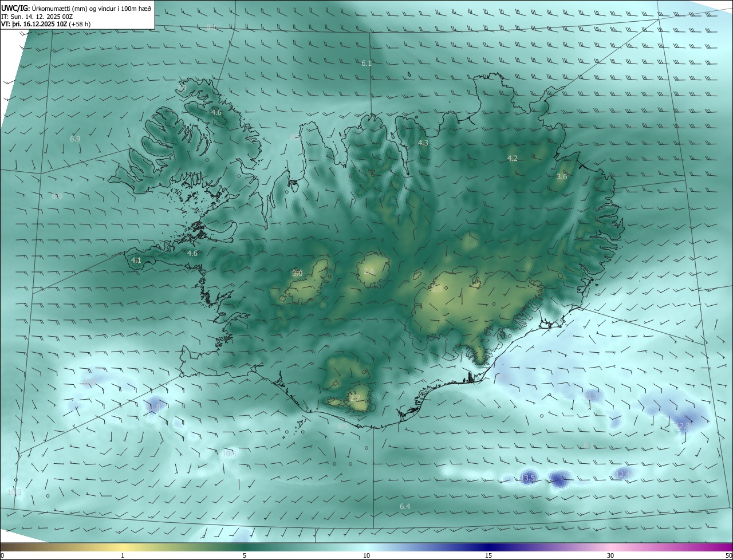Click the 11.7 value label on the map

click(592, 397)
